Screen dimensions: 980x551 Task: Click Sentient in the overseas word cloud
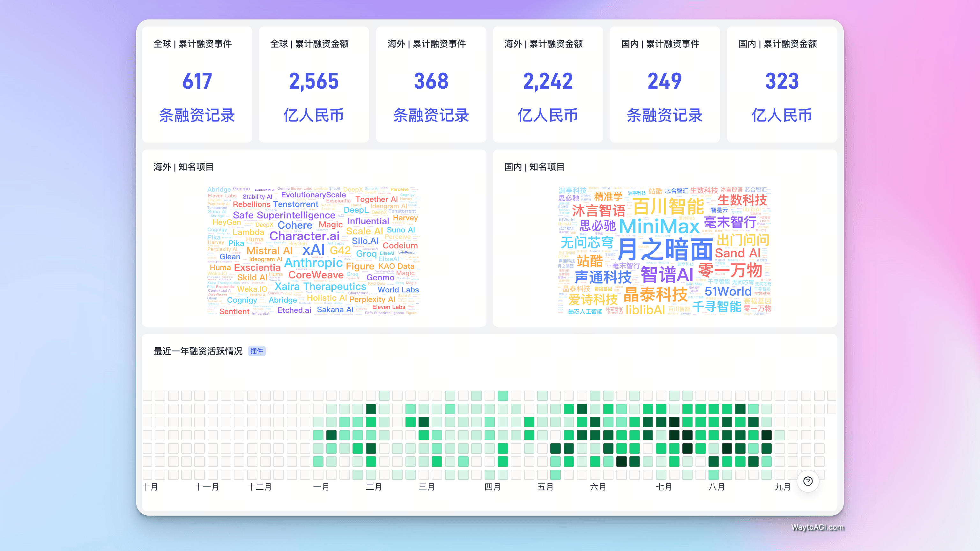click(234, 312)
